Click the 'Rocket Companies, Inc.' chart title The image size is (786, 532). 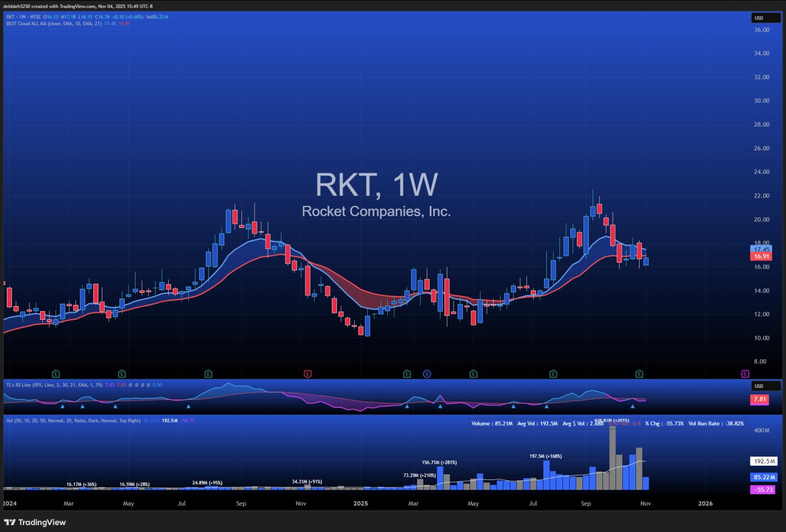tap(376, 212)
